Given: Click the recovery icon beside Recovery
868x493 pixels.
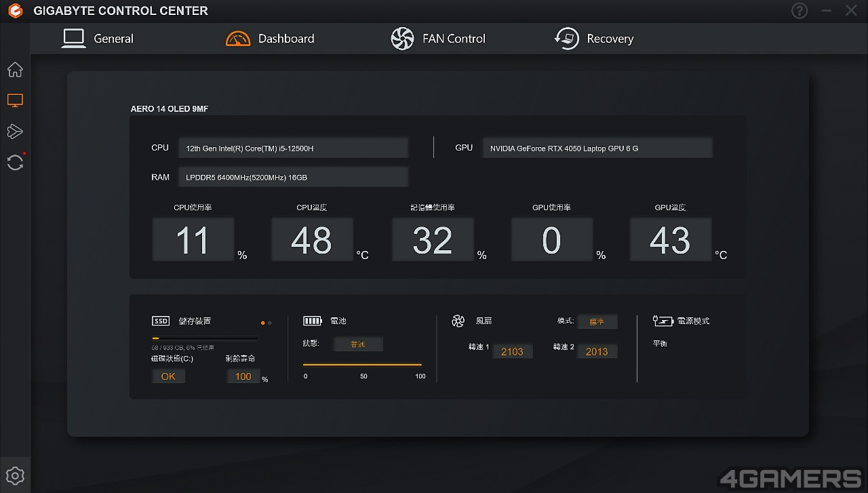Looking at the screenshot, I should click(x=566, y=39).
